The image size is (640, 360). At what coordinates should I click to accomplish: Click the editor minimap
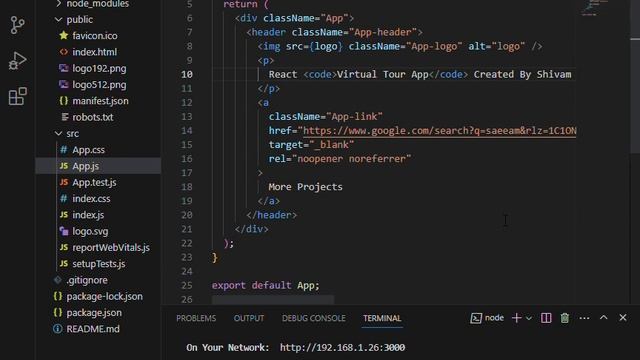point(596,8)
